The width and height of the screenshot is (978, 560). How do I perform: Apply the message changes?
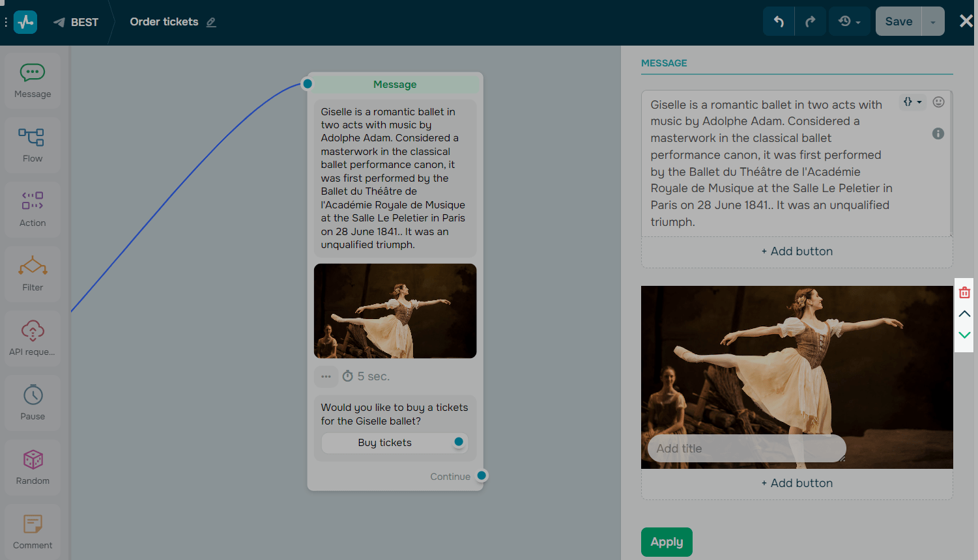pyautogui.click(x=667, y=542)
